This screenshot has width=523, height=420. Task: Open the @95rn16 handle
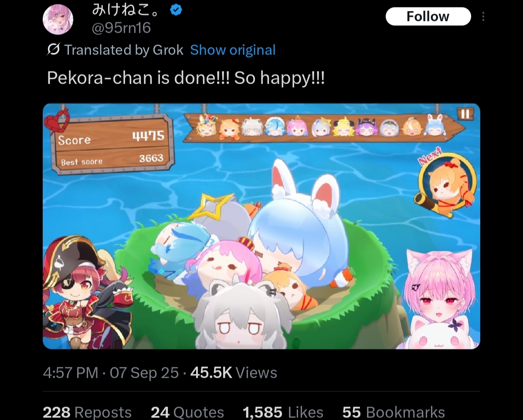point(122,28)
